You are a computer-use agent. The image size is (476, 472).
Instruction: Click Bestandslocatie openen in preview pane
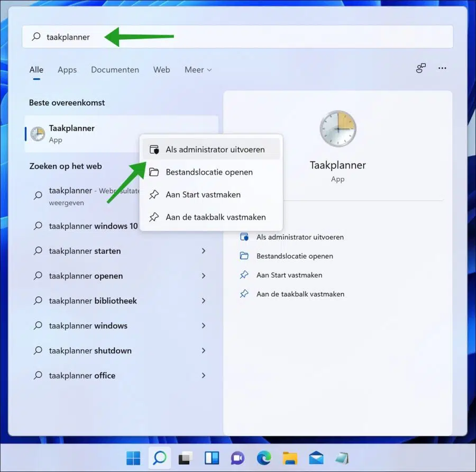click(295, 256)
